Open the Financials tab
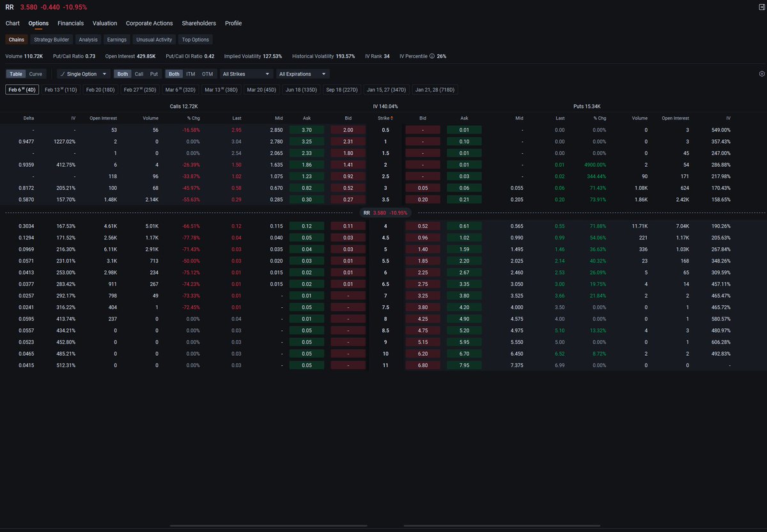767x532 pixels. click(x=70, y=23)
